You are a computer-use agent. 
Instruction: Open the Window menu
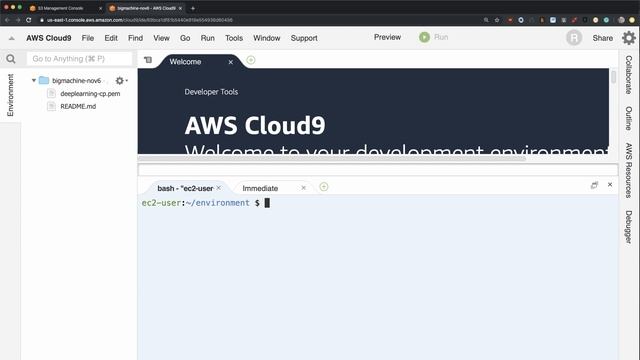[x=267, y=38]
